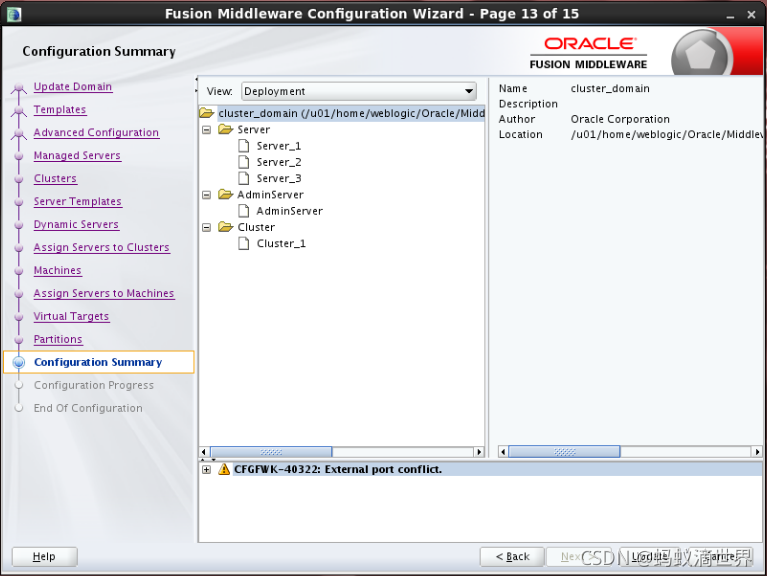Collapse the AdminServer tree node

point(207,195)
